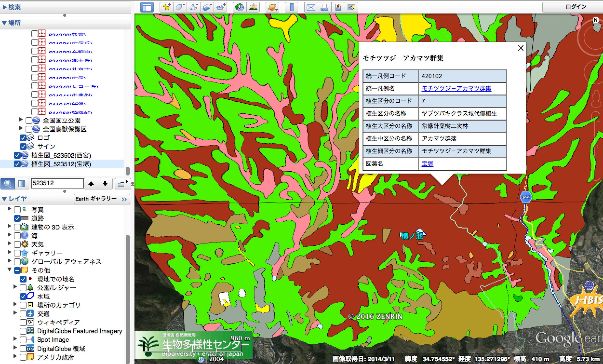The height and width of the screenshot is (364, 603).
Task: Uncheck the サイン layer checkbox
Action: coord(23,146)
